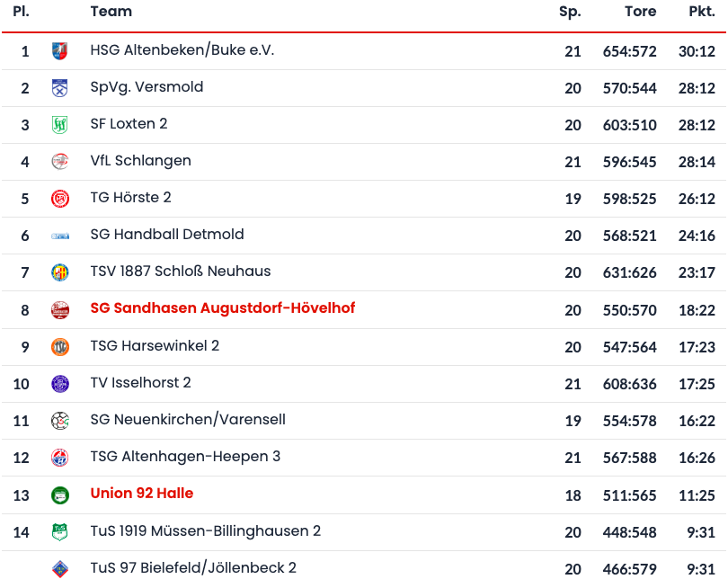Click the VfL Schlangen club logo
The height and width of the screenshot is (588, 728).
[x=60, y=162]
